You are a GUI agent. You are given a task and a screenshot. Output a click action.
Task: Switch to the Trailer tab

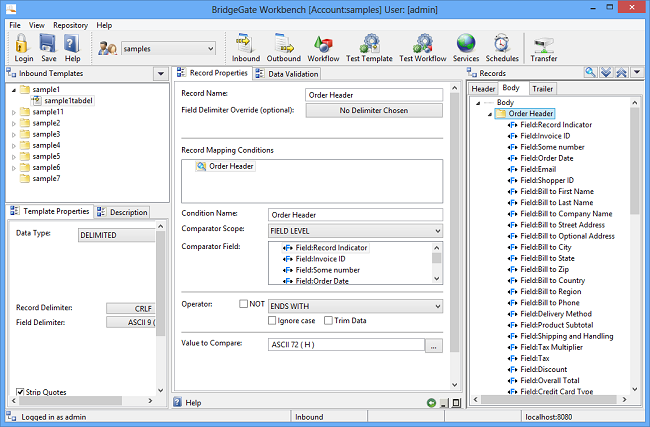(x=542, y=89)
